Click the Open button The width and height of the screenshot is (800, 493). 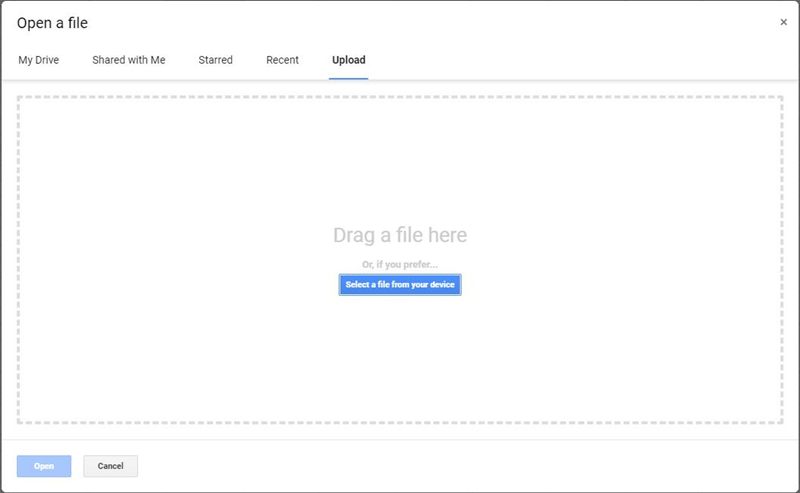[44, 466]
